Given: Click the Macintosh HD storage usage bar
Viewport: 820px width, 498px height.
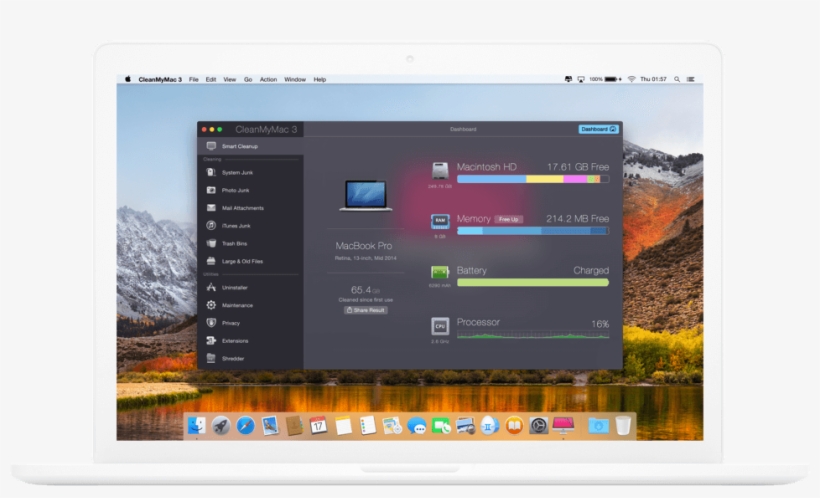Looking at the screenshot, I should point(533,179).
